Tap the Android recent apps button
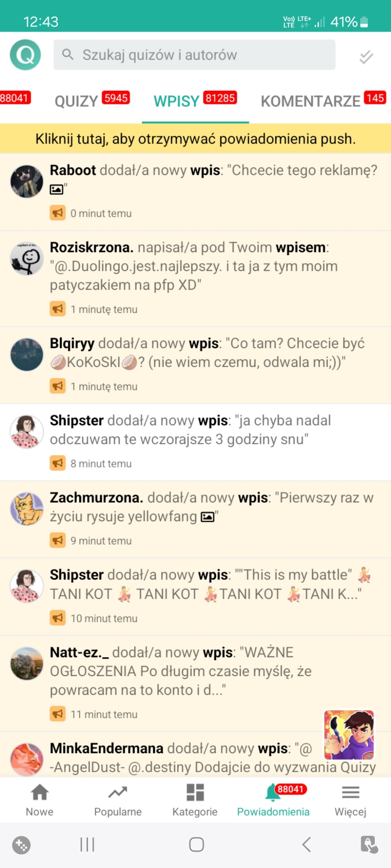This screenshot has width=391, height=868. coord(87,844)
